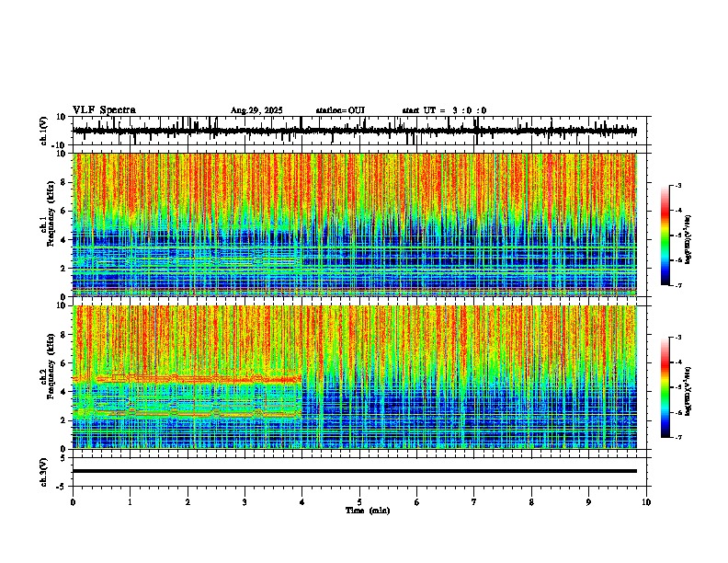Select the "start UT = 3 : 0 : 0" text
Screen dimensions: 728x563
(444, 110)
